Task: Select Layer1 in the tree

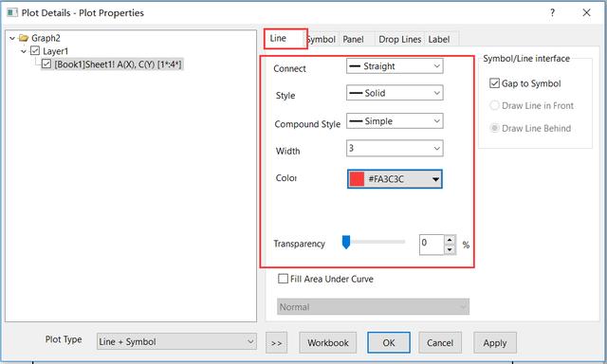Action: (55, 51)
